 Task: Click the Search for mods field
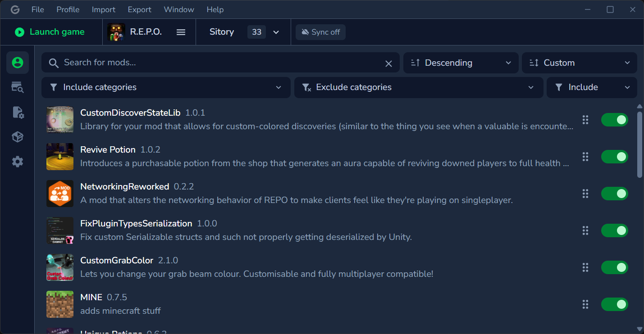pos(220,63)
